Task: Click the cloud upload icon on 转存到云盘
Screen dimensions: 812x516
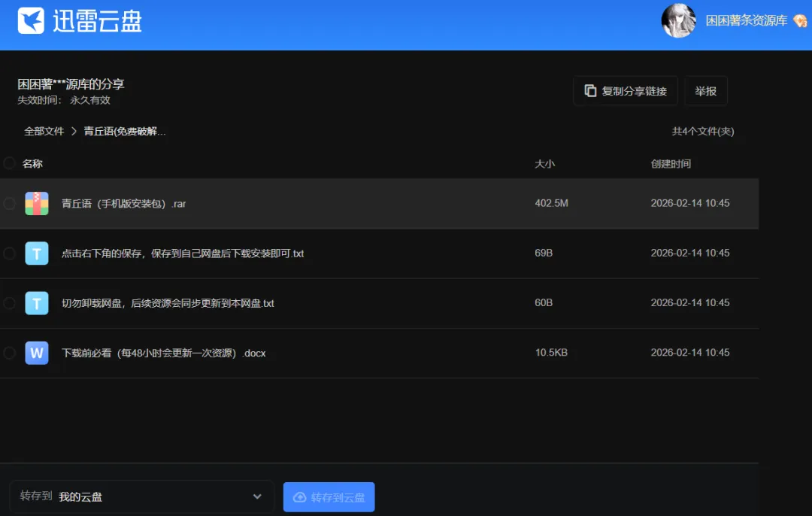Action: pyautogui.click(x=300, y=497)
